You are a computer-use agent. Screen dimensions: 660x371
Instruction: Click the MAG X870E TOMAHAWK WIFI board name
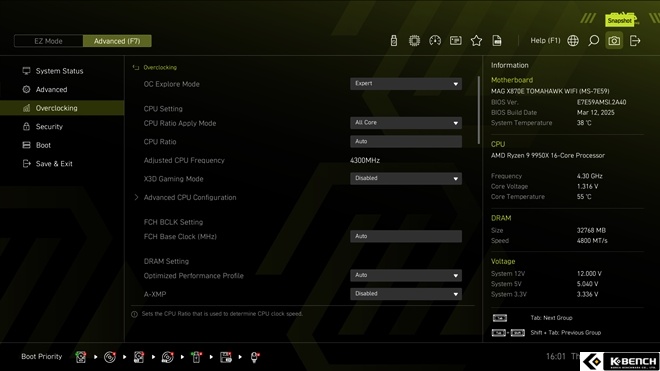click(550, 91)
